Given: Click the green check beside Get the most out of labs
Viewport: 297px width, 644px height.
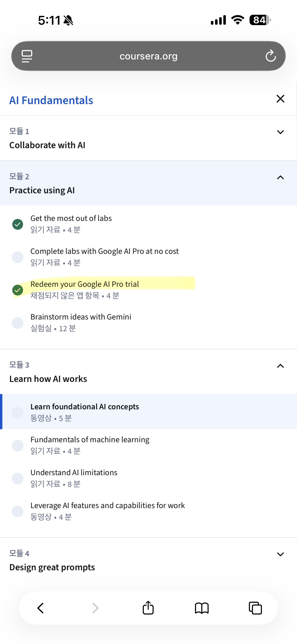Looking at the screenshot, I should click(x=17, y=224).
